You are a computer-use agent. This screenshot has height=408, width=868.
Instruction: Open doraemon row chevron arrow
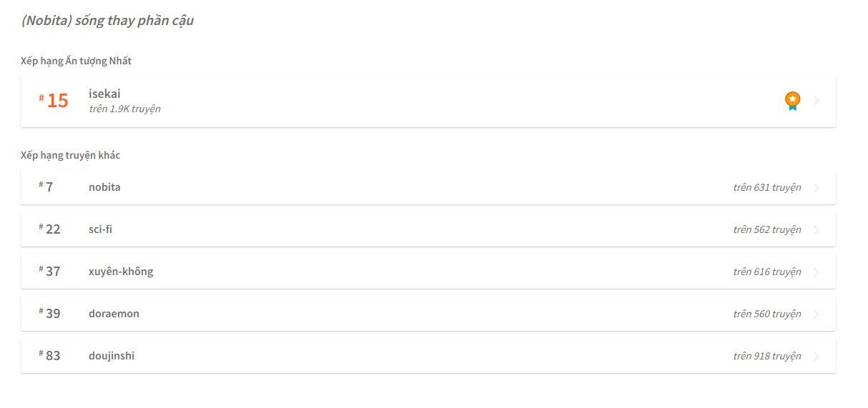pyautogui.click(x=817, y=314)
